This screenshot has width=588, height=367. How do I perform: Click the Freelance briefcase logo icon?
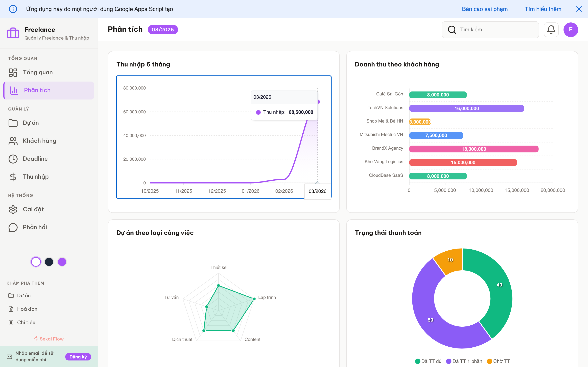coord(13,33)
